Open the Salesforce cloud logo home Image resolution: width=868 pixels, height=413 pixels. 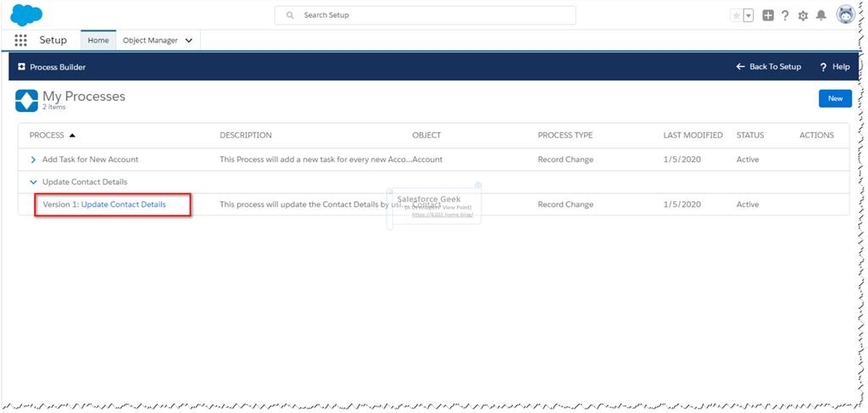coord(26,15)
